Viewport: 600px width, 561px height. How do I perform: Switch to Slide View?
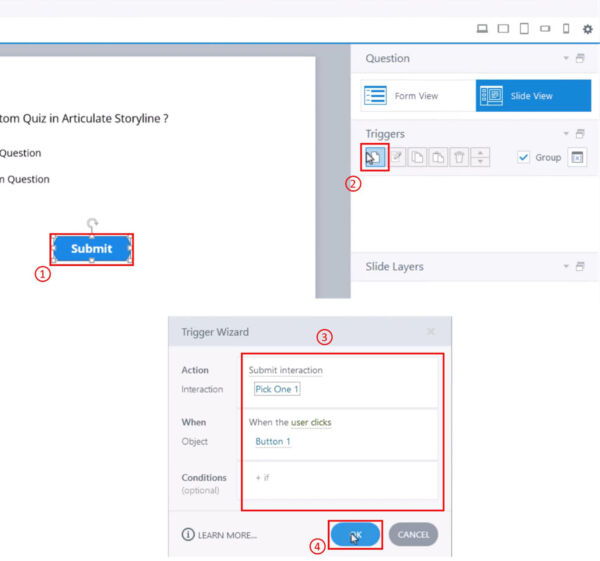533,96
